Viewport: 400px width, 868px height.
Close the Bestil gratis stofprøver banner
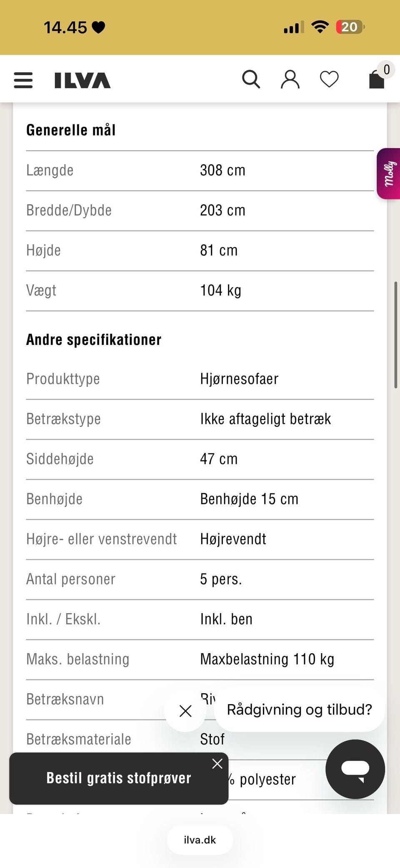[x=217, y=764]
